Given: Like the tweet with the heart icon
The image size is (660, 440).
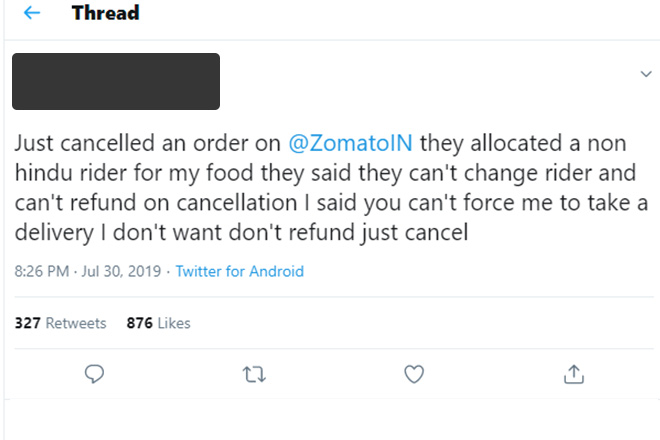Looking at the screenshot, I should pos(414,373).
